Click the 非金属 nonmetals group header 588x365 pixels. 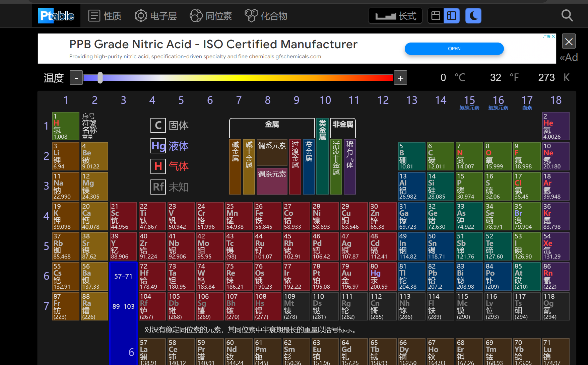[x=343, y=125]
